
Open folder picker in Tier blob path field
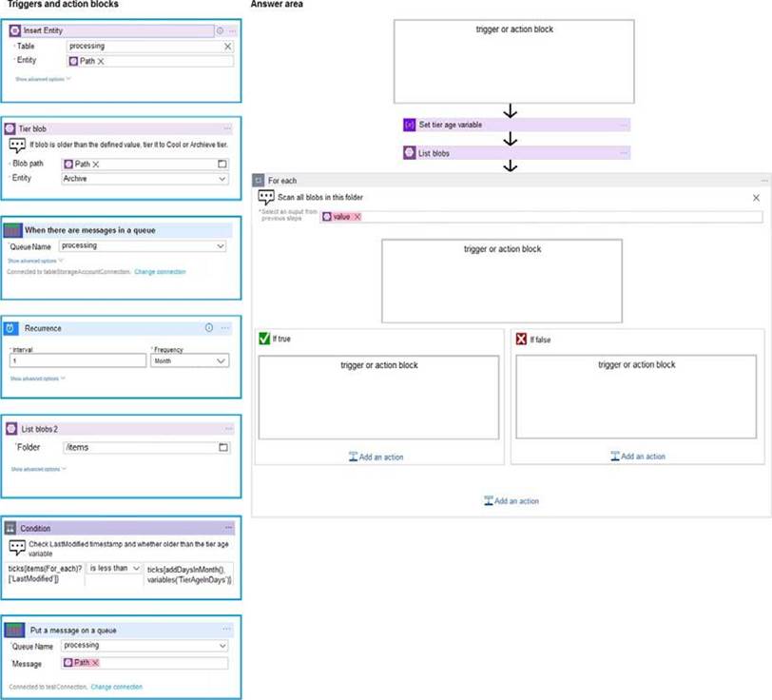click(222, 165)
